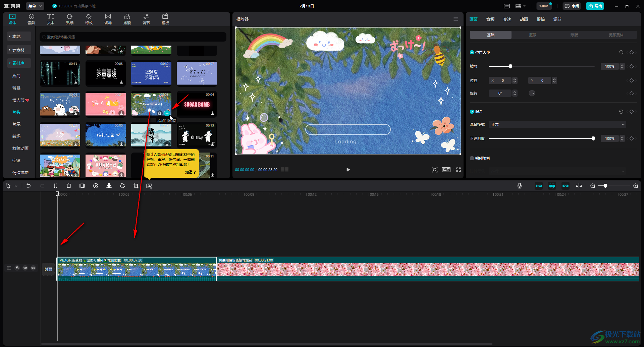The image size is (644, 347).
Task: Reset 位置大小 settings with reset icon
Action: click(x=621, y=52)
